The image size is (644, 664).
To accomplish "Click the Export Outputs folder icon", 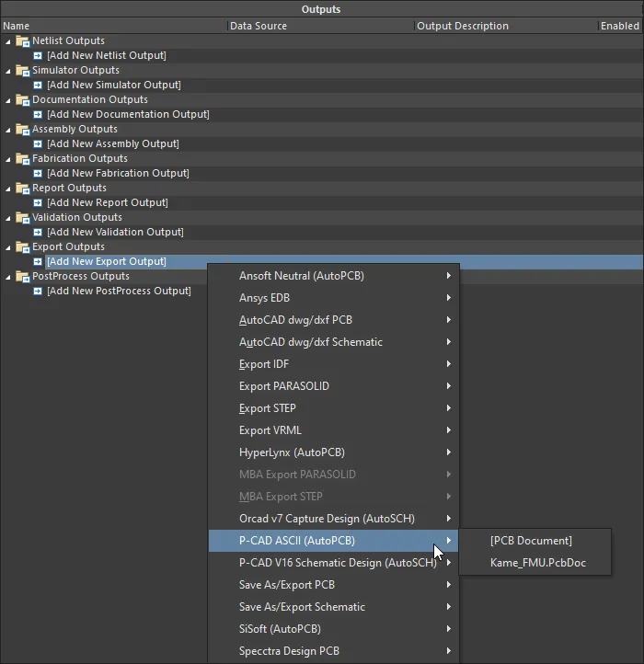I will coord(22,246).
